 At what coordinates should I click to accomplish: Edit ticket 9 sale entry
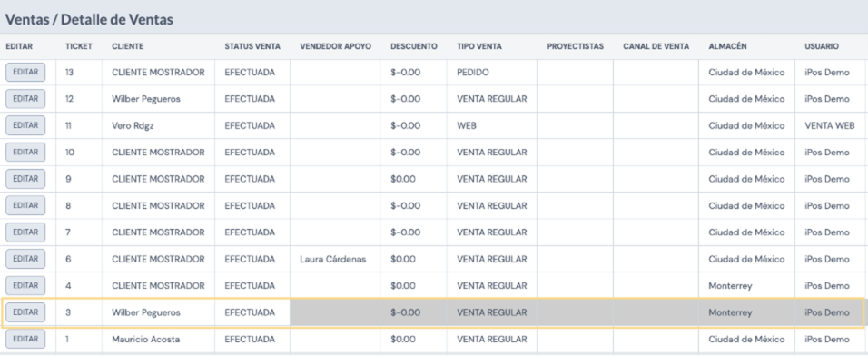pyautogui.click(x=25, y=179)
